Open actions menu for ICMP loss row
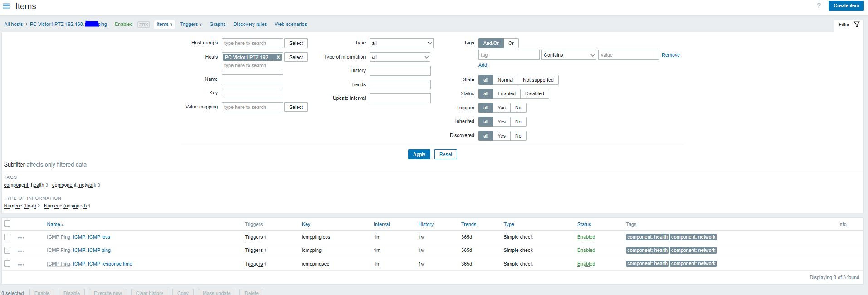Viewport: 868px width, 295px height. (21, 237)
